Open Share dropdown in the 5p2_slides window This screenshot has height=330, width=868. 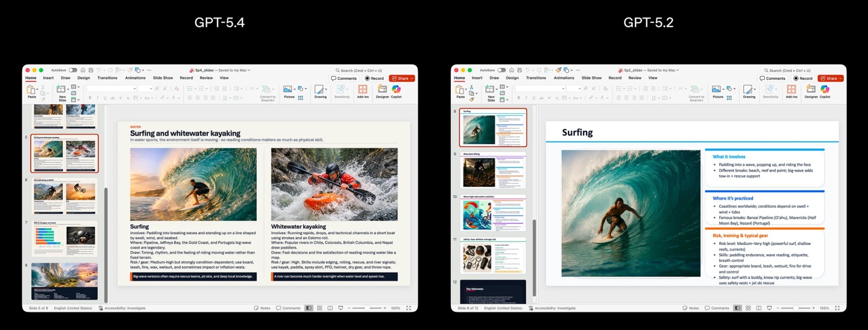tap(841, 78)
